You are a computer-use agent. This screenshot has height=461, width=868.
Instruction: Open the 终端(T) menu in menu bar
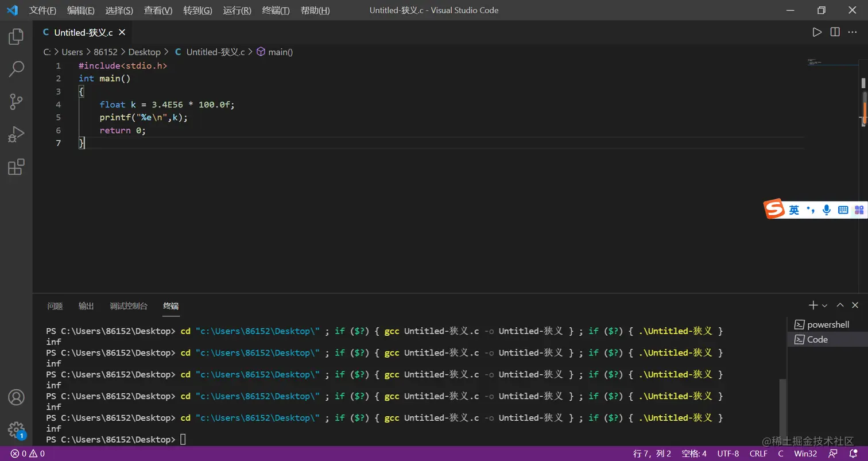pos(276,10)
